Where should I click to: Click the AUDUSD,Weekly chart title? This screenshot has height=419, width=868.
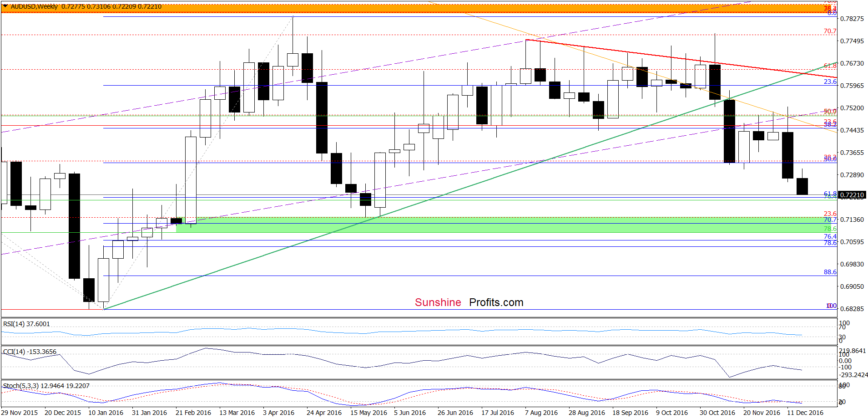(x=34, y=6)
